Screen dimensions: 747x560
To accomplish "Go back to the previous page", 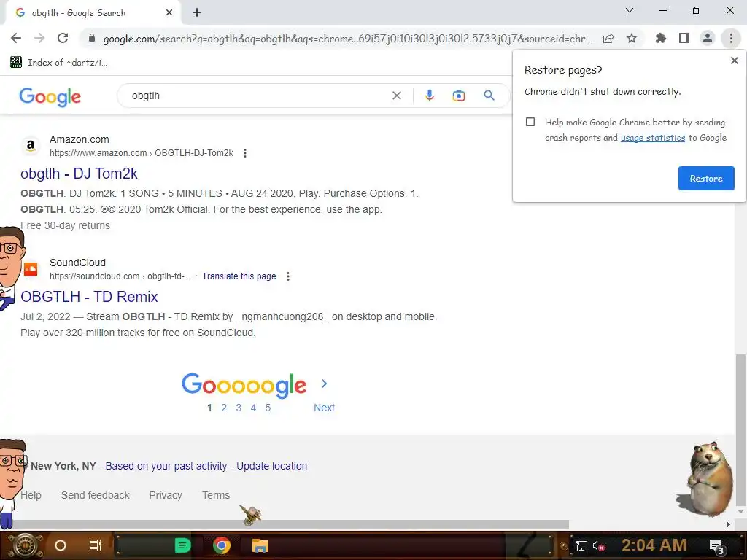I will click(x=16, y=38).
